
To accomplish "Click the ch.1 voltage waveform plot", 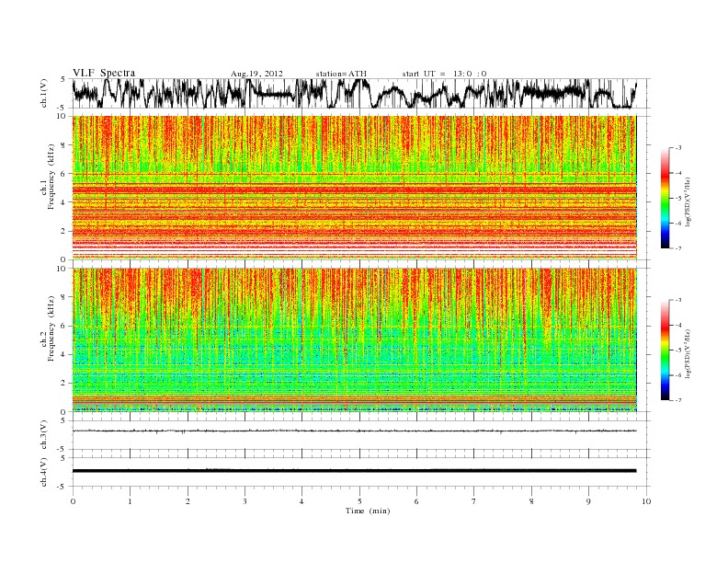I will click(354, 93).
